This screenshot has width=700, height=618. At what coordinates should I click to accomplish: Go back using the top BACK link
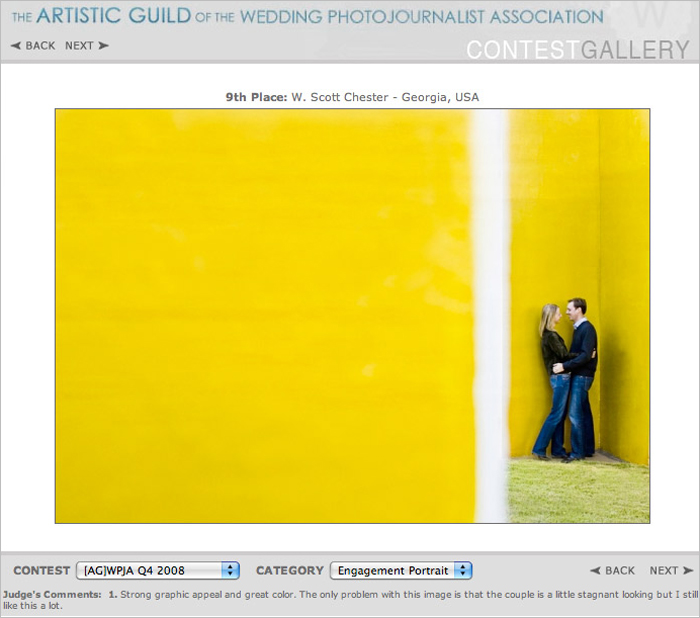33,46
